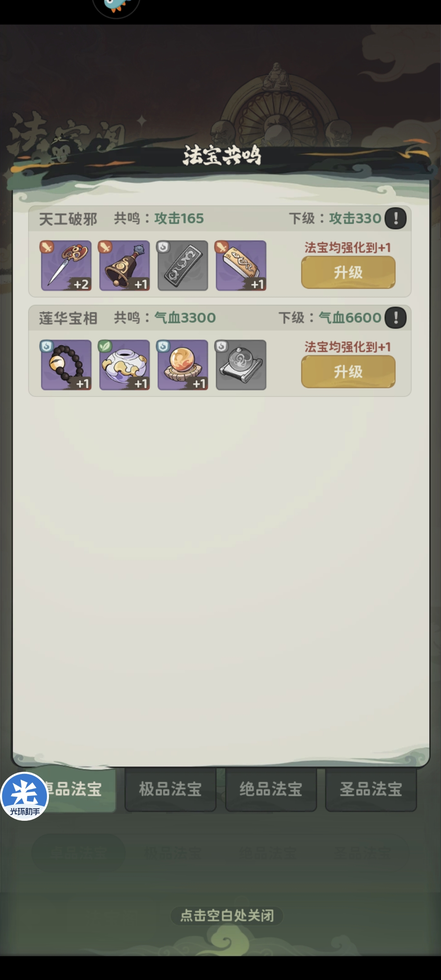Open the 光环助手 floating assistant
The width and height of the screenshot is (441, 980).
(24, 797)
